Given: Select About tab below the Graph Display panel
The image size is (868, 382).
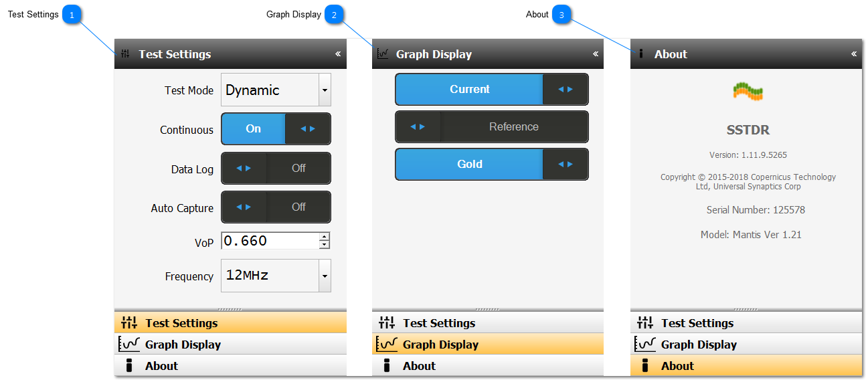Looking at the screenshot, I should [x=419, y=366].
